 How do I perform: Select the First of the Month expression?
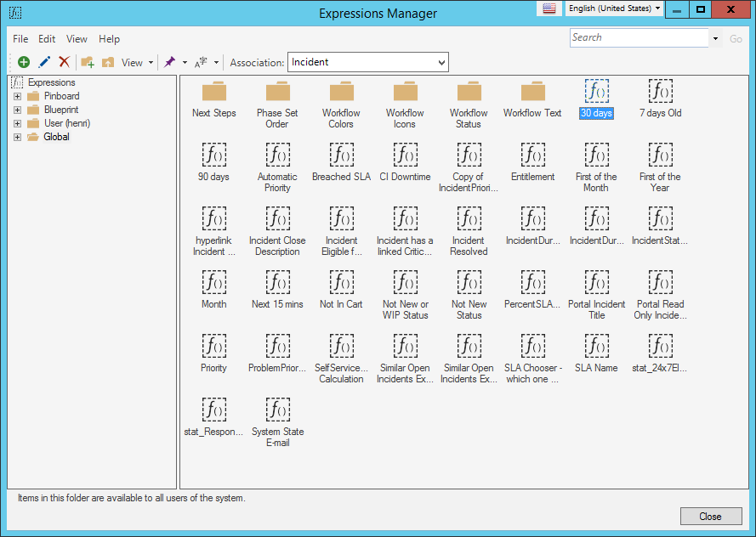tap(596, 168)
